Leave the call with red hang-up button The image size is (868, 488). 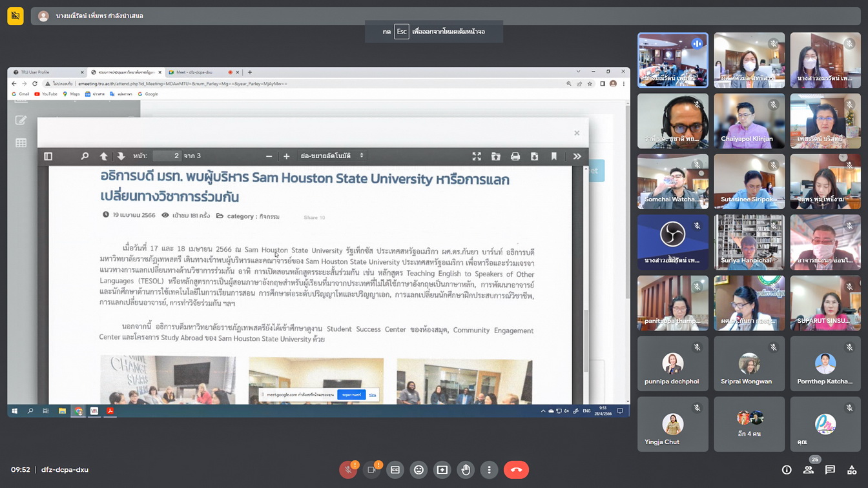coord(516,470)
